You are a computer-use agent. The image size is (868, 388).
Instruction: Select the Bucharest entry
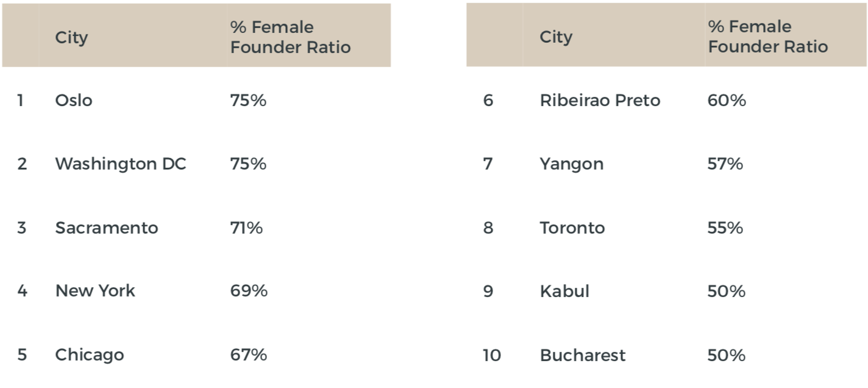point(583,355)
